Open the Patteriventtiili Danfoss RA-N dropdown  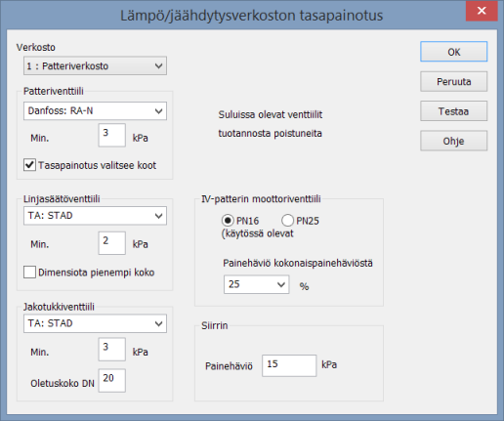tap(95, 111)
